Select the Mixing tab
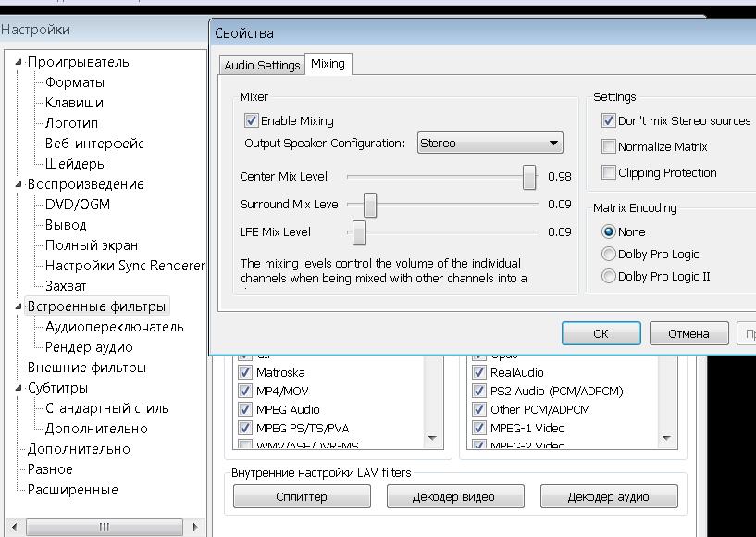This screenshot has width=756, height=537. pyautogui.click(x=328, y=64)
